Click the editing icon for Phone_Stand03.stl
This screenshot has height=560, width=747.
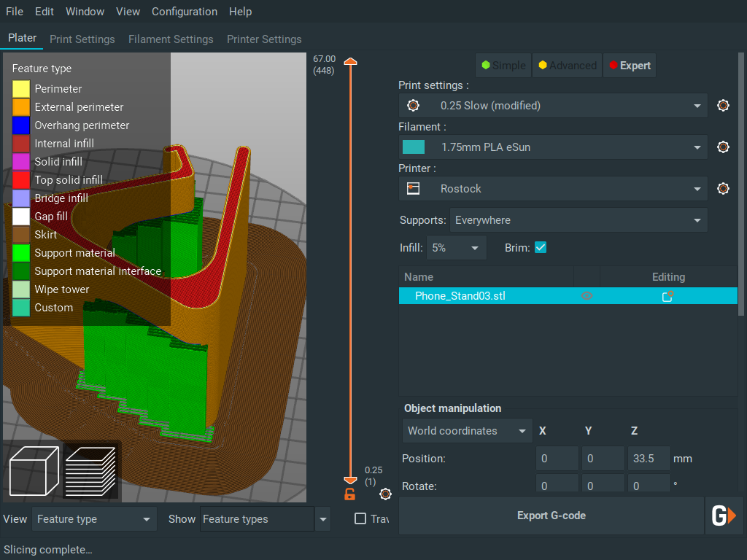coord(667,296)
